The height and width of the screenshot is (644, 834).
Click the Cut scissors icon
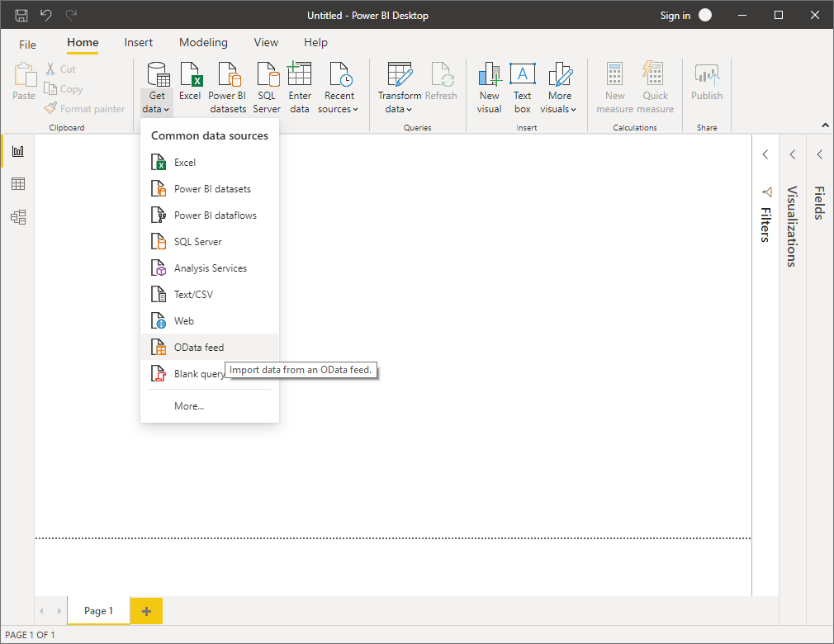[50, 69]
